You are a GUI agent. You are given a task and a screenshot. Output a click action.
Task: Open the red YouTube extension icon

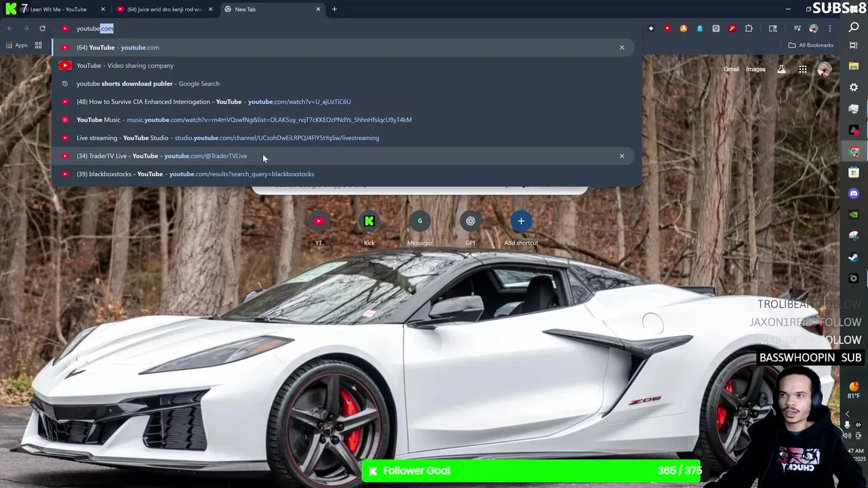[x=667, y=28]
